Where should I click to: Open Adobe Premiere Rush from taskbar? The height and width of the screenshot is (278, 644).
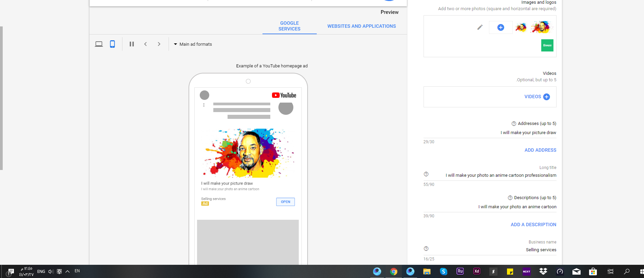460,271
